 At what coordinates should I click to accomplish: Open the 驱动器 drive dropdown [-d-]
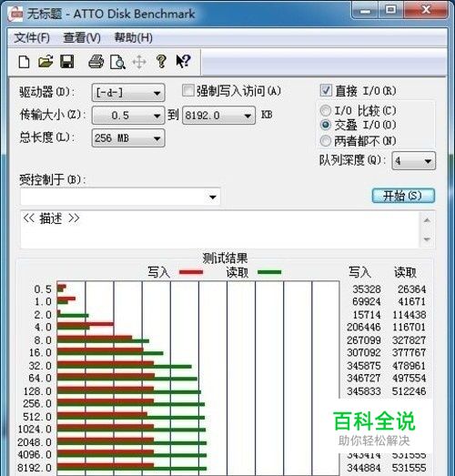pos(128,93)
